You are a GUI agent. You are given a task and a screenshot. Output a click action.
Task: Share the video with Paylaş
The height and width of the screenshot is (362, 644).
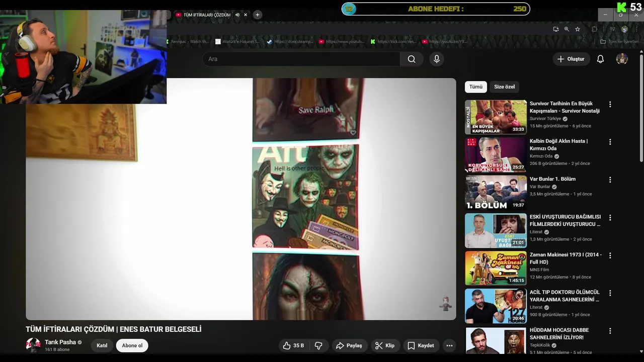tap(349, 345)
